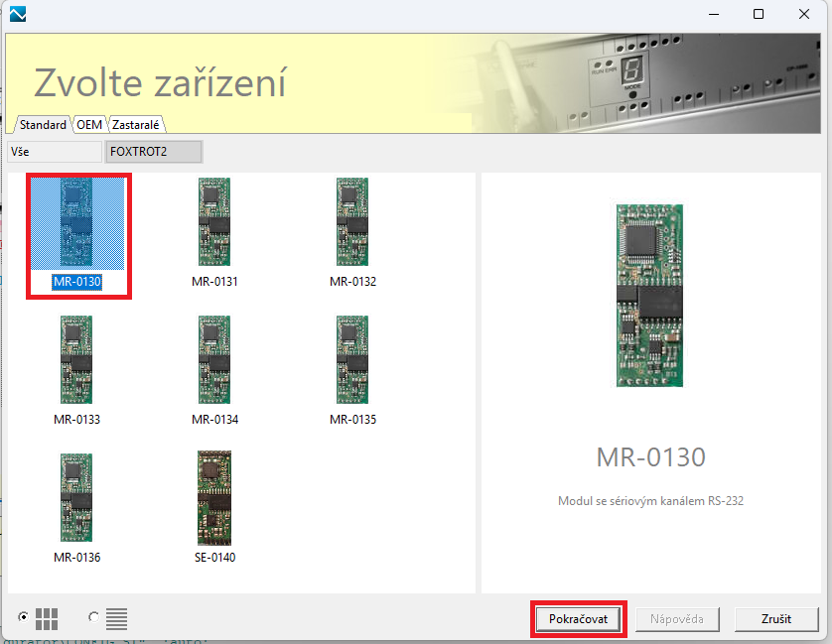Pick the MR-0135 module icon

click(352, 362)
